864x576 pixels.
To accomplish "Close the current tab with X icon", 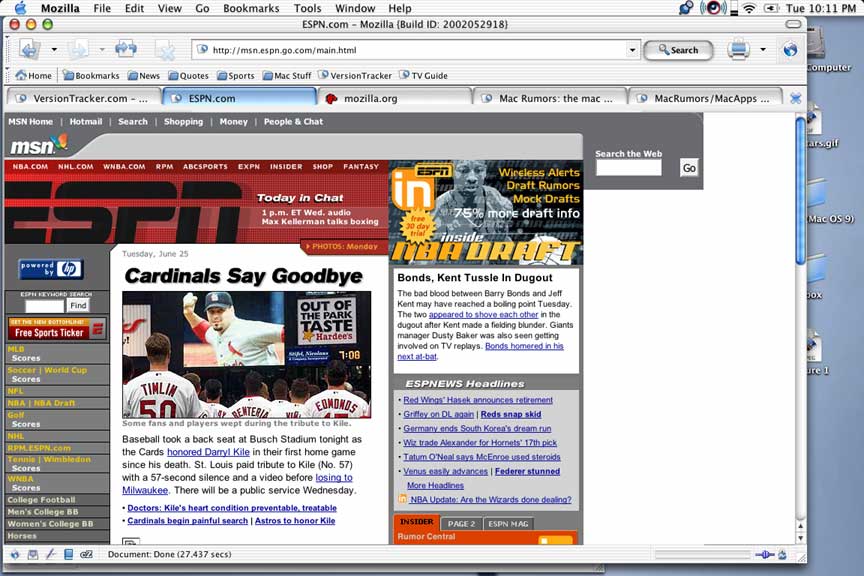I will [795, 99].
